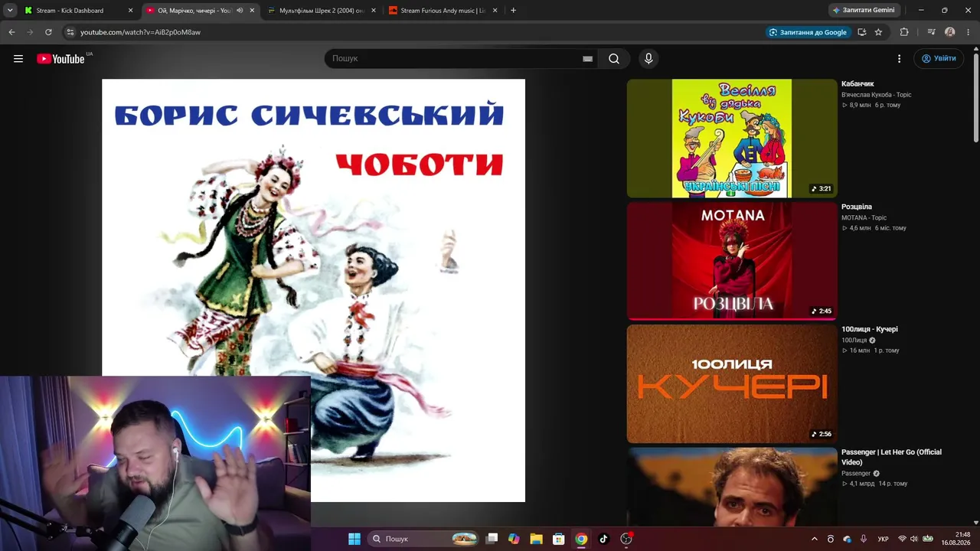
Task: Open the tab search dropdown arrow
Action: point(10,11)
